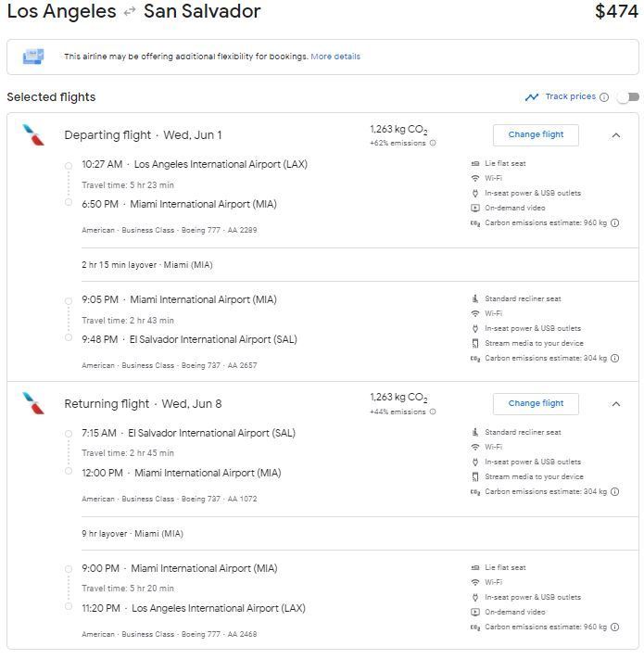This screenshot has height=659, width=644.
Task: Click returning flight emissions info icon
Action: point(433,412)
